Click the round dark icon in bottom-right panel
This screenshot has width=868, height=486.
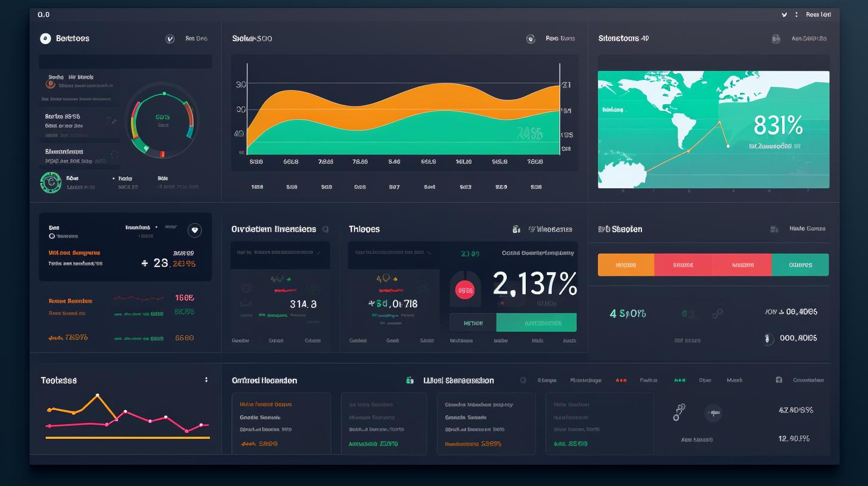(x=713, y=412)
